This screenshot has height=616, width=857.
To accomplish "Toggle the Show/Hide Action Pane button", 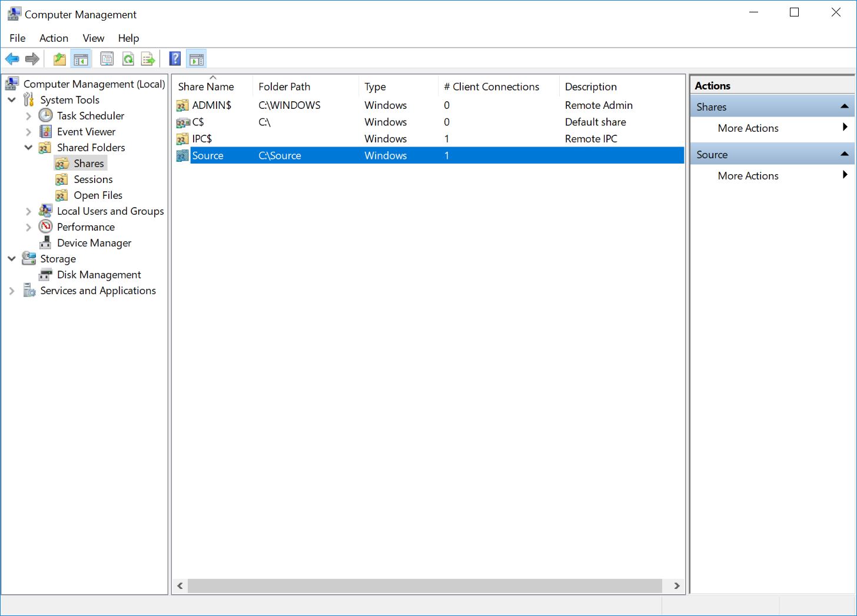I will pyautogui.click(x=197, y=59).
